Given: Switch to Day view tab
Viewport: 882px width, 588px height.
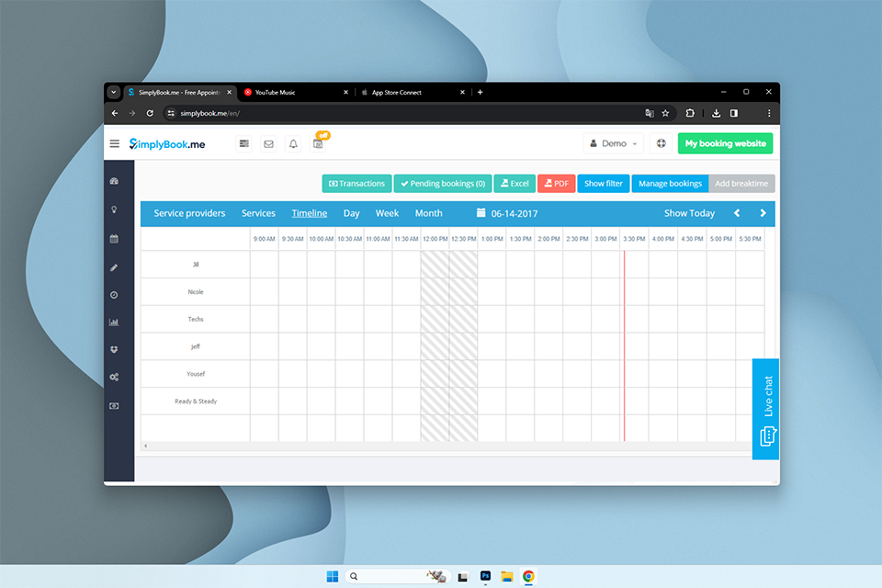Looking at the screenshot, I should tap(352, 213).
